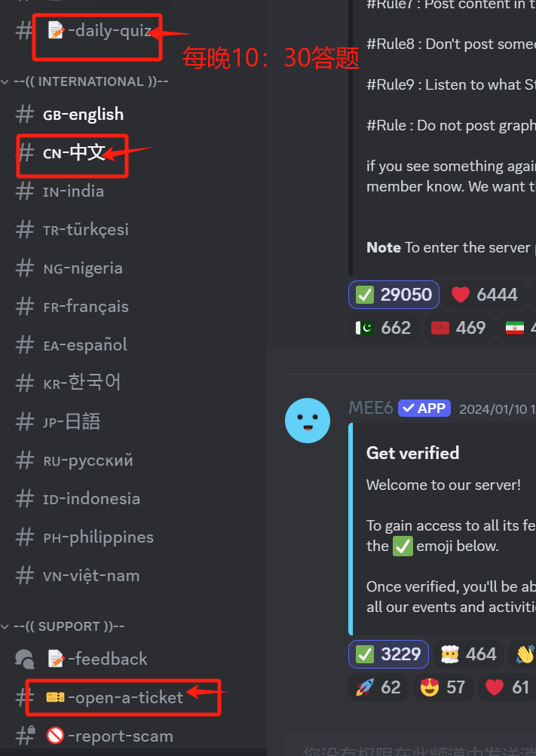The height and width of the screenshot is (756, 536).
Task: Click the MEE6 bot avatar
Action: pos(307,421)
